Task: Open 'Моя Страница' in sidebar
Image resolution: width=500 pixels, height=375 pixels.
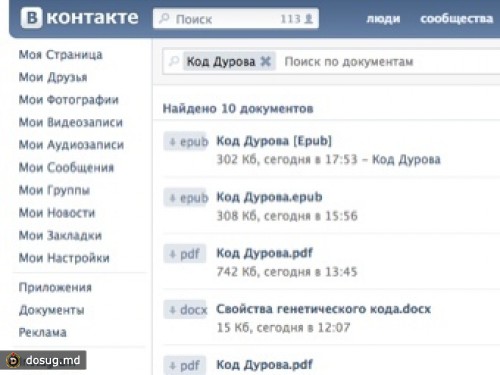Action: click(x=61, y=55)
